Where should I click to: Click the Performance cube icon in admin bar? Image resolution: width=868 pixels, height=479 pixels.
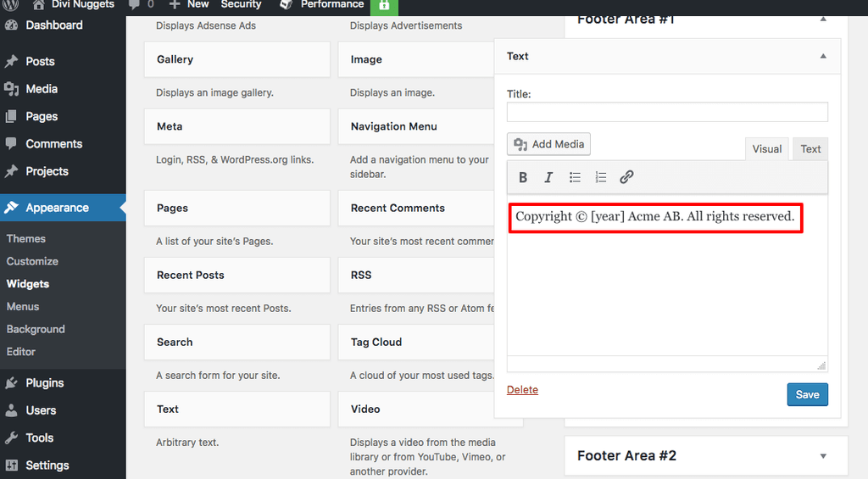coord(287,5)
